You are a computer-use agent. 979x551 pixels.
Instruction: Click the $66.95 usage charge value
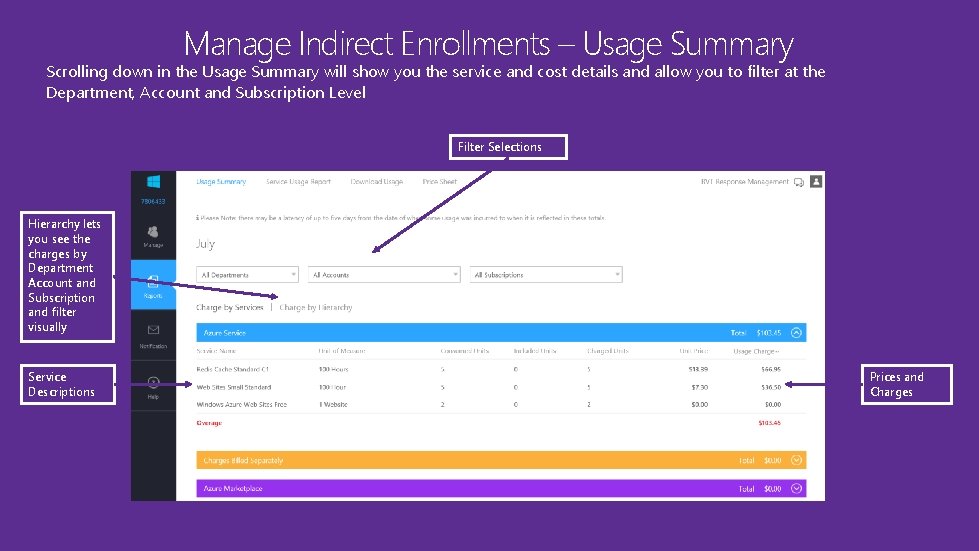tap(770, 369)
